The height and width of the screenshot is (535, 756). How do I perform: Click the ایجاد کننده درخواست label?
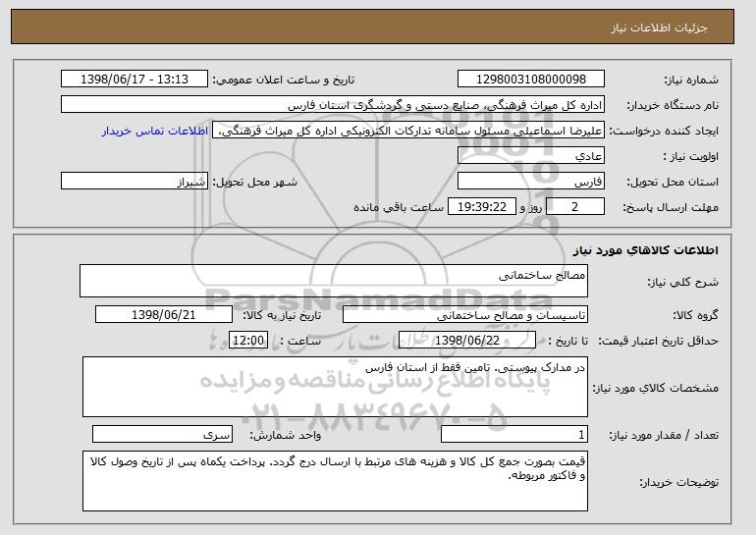point(664,131)
